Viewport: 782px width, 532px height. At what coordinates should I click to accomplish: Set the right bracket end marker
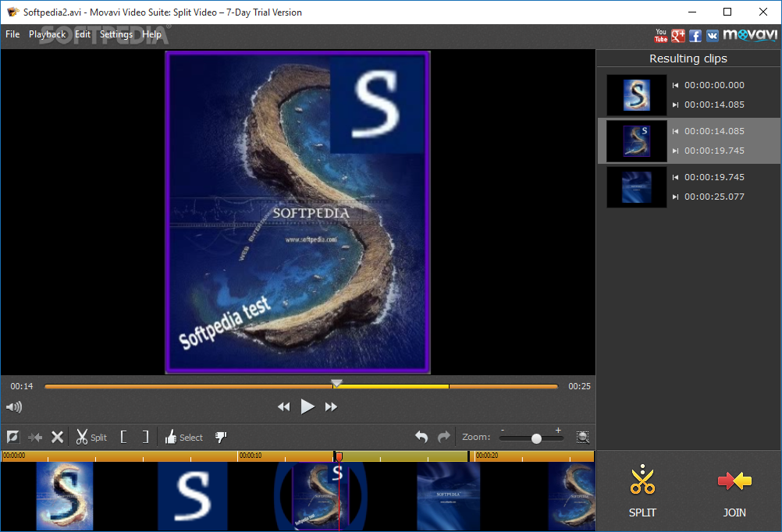point(145,438)
